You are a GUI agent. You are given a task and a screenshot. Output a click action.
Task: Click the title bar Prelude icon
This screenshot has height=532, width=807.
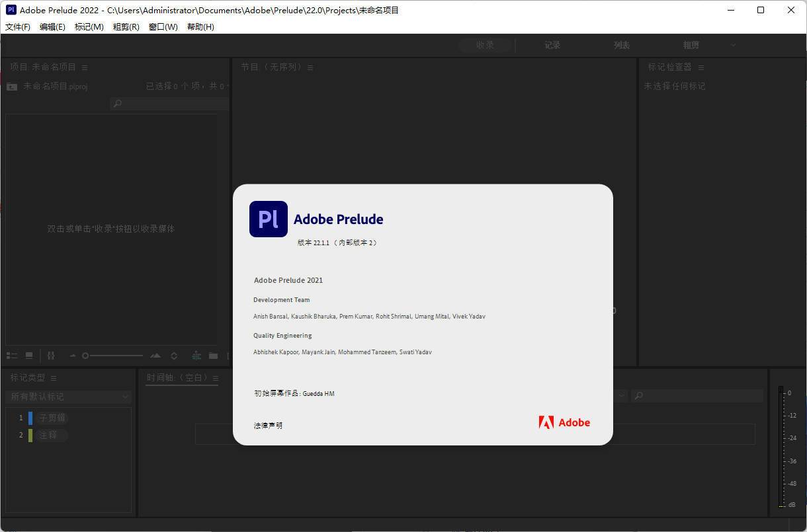point(11,10)
